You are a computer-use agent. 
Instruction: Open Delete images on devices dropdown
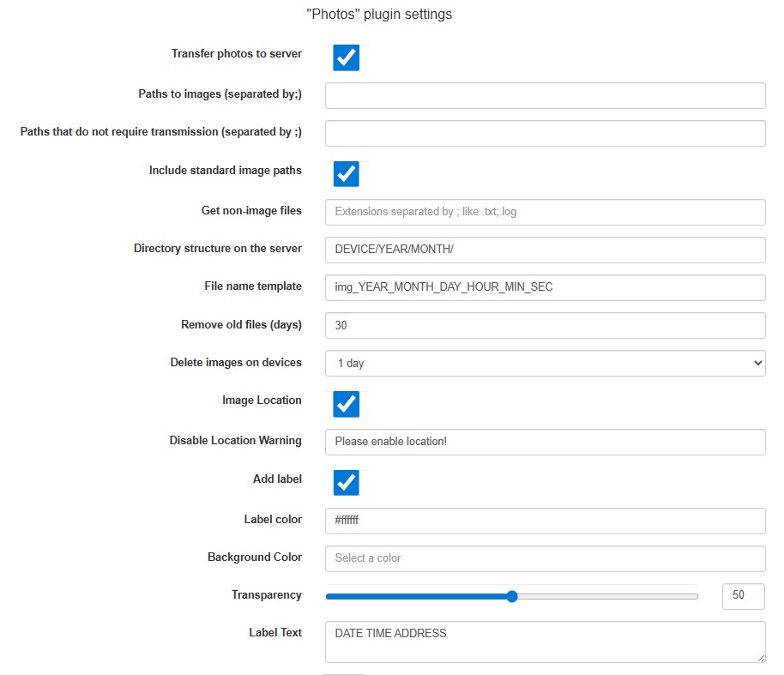[x=545, y=363]
